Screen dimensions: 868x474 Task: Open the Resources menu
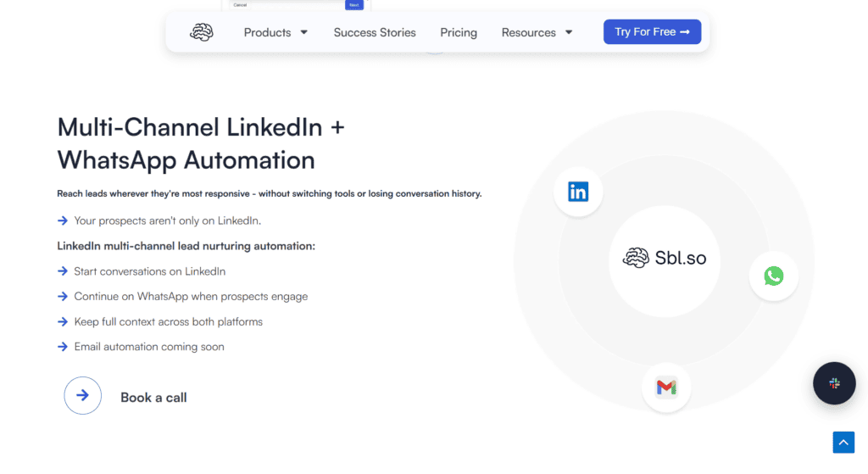point(529,33)
